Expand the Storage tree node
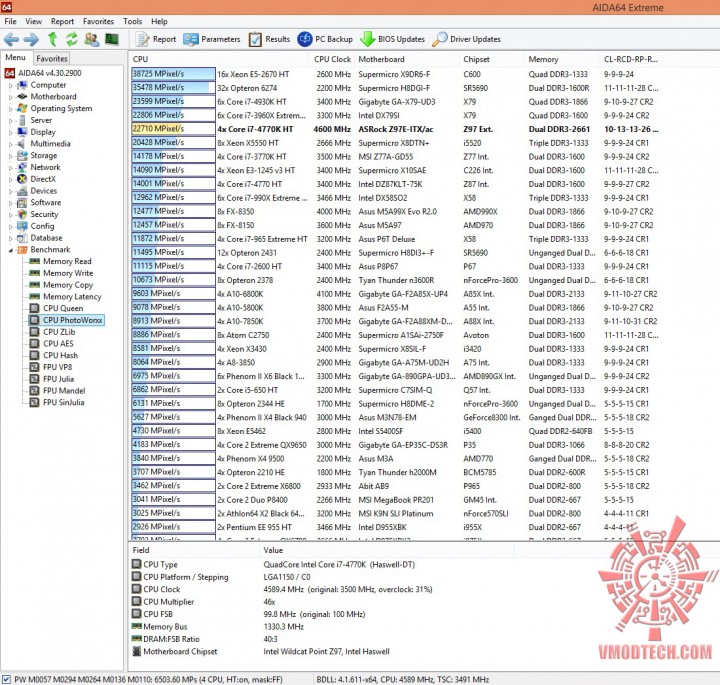This screenshot has height=685, width=720. point(11,156)
